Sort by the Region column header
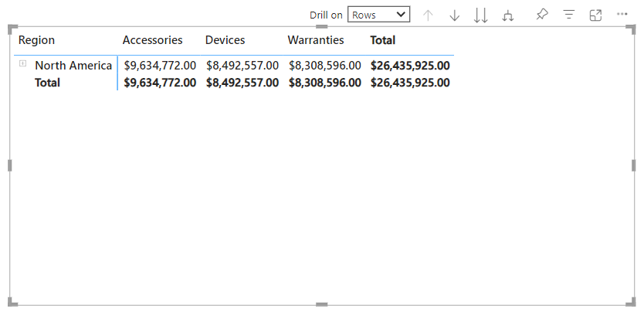The image size is (644, 312). coord(36,40)
